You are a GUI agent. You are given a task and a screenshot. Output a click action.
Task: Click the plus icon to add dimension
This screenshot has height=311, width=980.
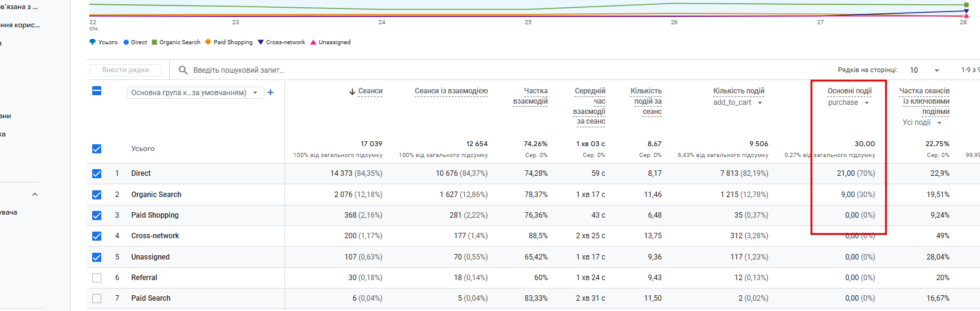click(270, 93)
